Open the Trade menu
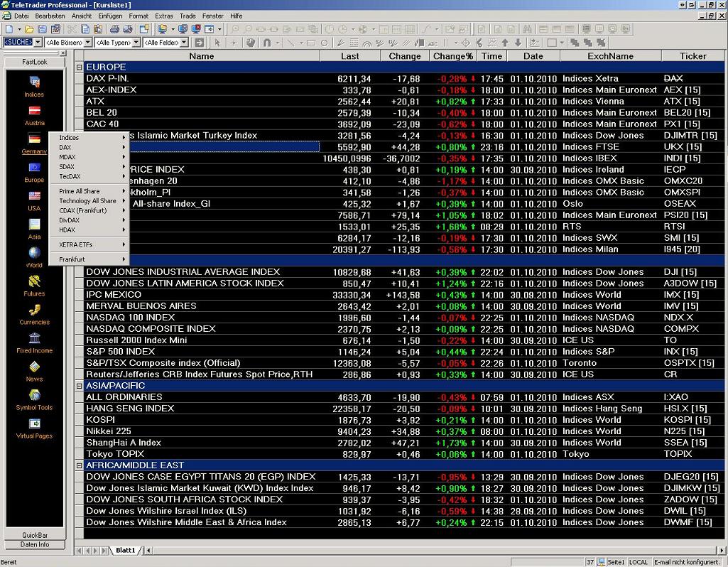The image size is (728, 567). click(x=188, y=16)
